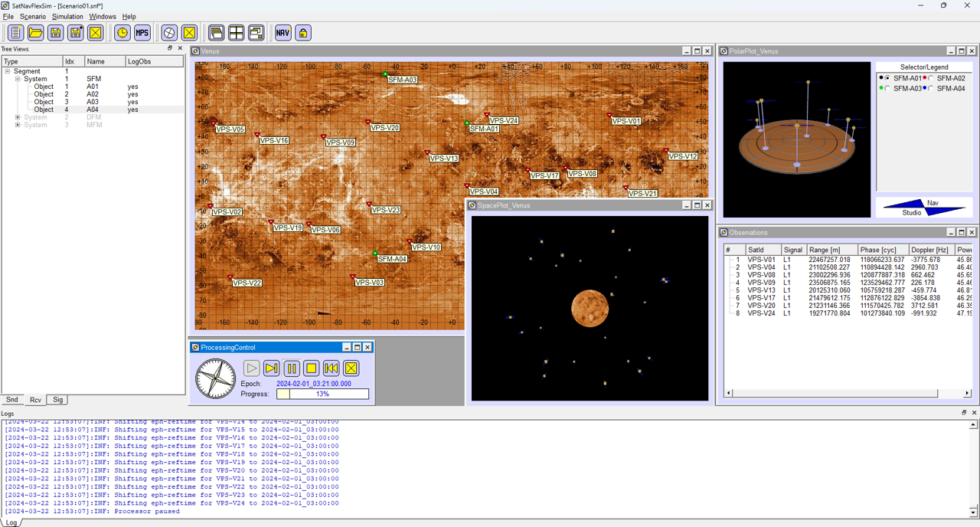Click the MPS toolbar button
The image size is (980, 527).
click(142, 33)
